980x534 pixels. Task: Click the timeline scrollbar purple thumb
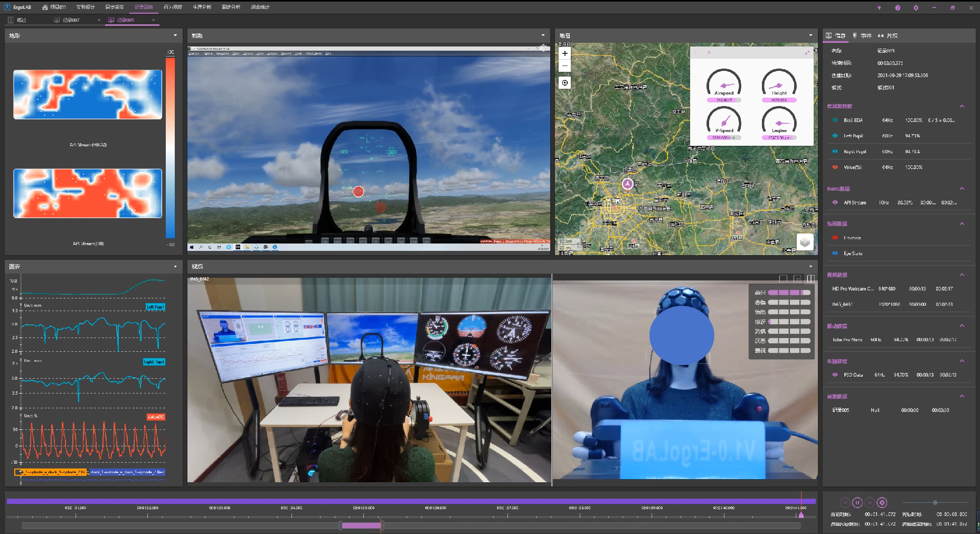(x=361, y=526)
